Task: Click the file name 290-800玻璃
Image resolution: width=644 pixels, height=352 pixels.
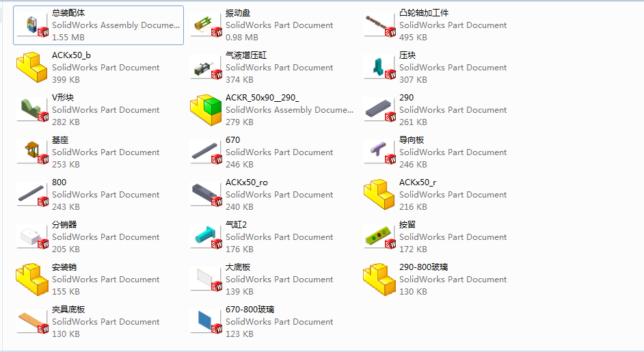Action: tap(423, 267)
